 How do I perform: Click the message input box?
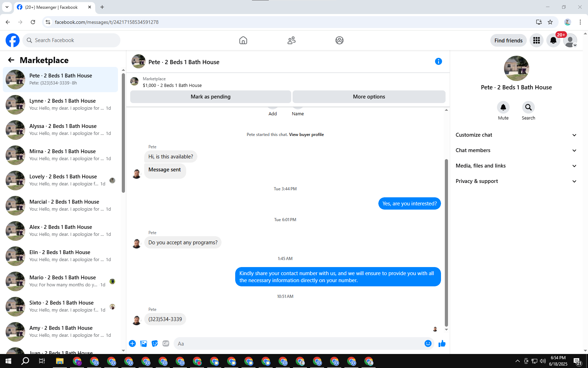pyautogui.click(x=304, y=343)
